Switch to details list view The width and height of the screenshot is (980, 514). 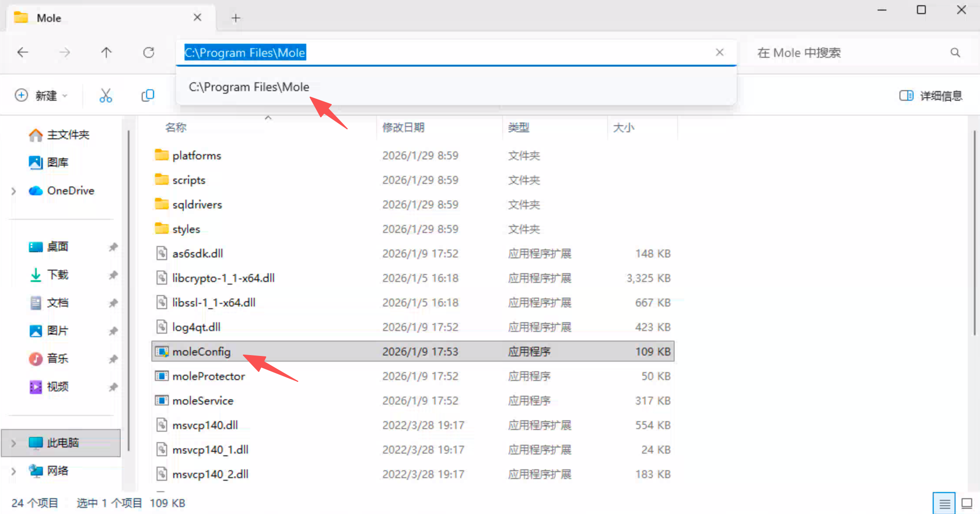(x=944, y=503)
